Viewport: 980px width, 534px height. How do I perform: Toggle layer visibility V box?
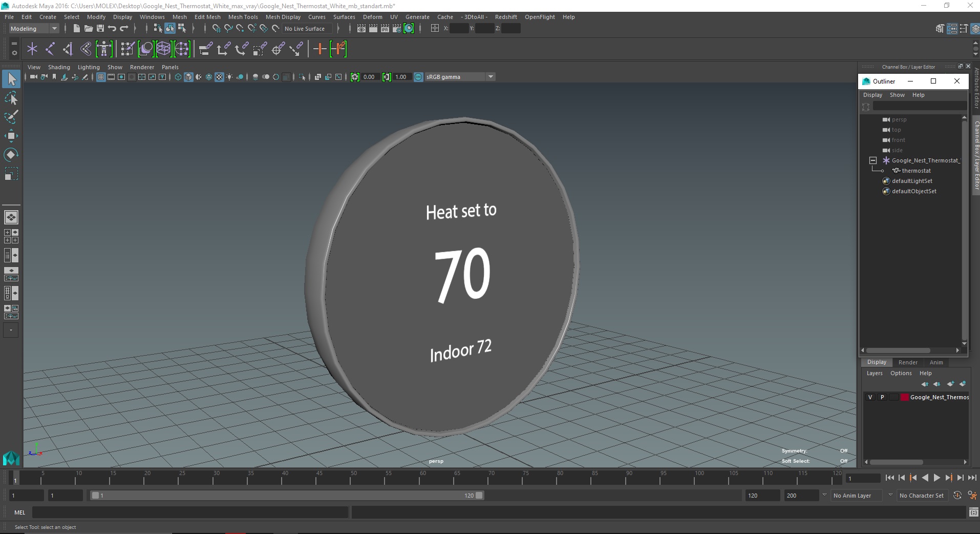click(x=870, y=397)
